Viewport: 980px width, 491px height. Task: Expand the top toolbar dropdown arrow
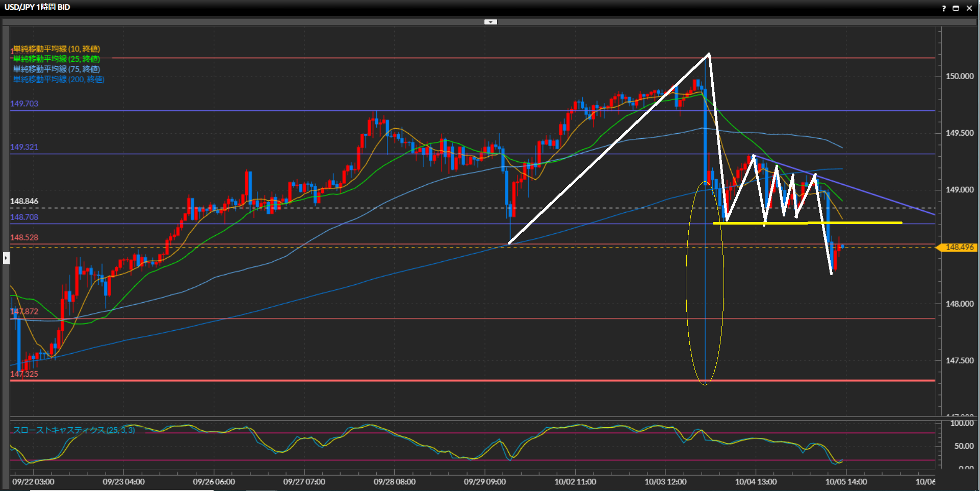click(491, 22)
